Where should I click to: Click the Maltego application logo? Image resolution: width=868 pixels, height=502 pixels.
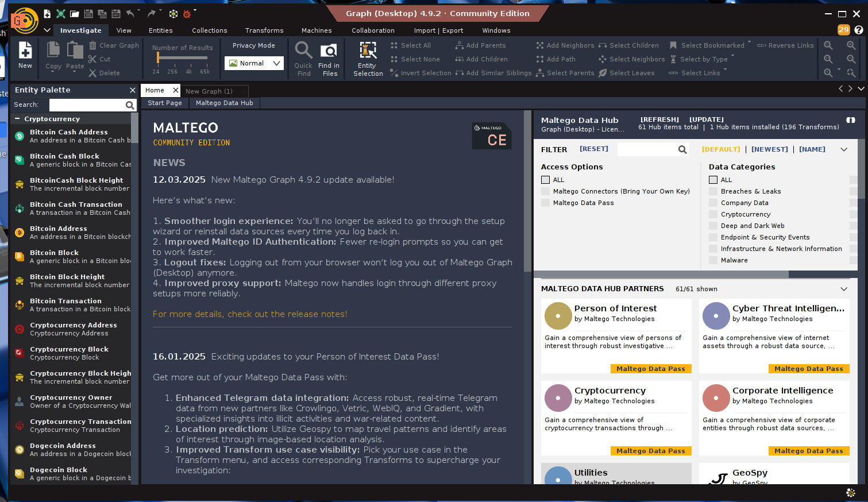coord(24,21)
